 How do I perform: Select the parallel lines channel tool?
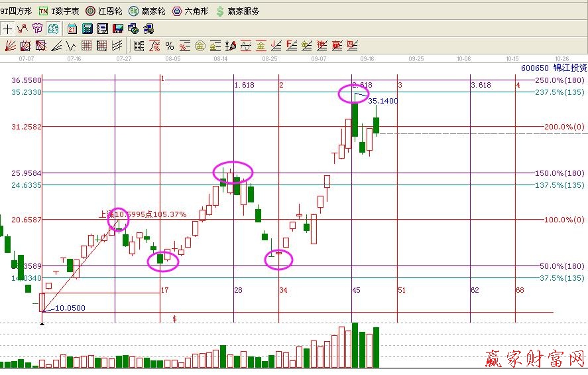coord(117,46)
